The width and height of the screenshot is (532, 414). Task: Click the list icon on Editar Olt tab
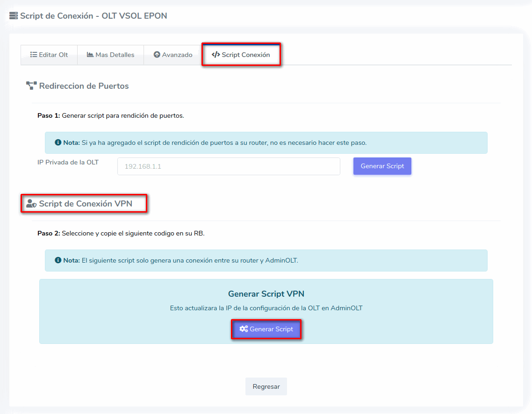point(34,55)
